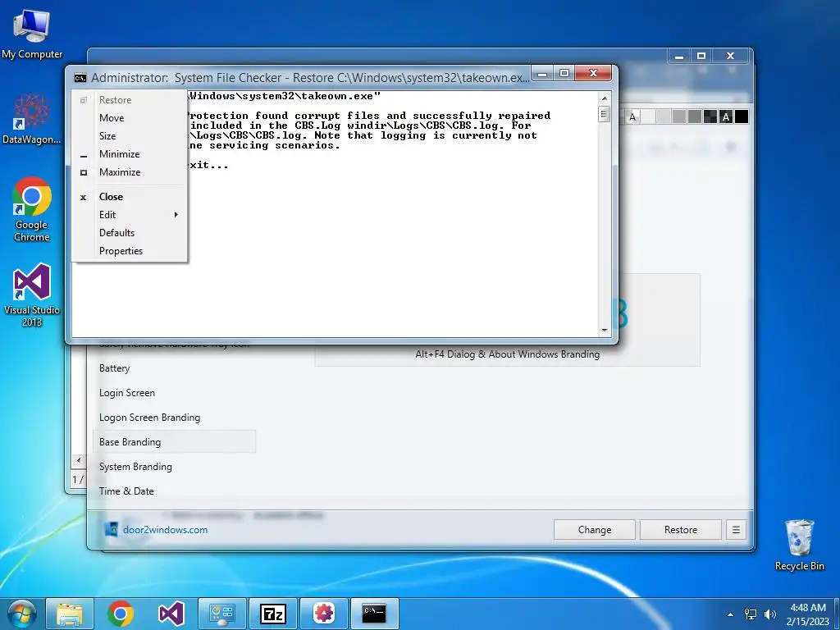The image size is (840, 630).
Task: Click the cmd icon in the console title bar
Action: 80,78
